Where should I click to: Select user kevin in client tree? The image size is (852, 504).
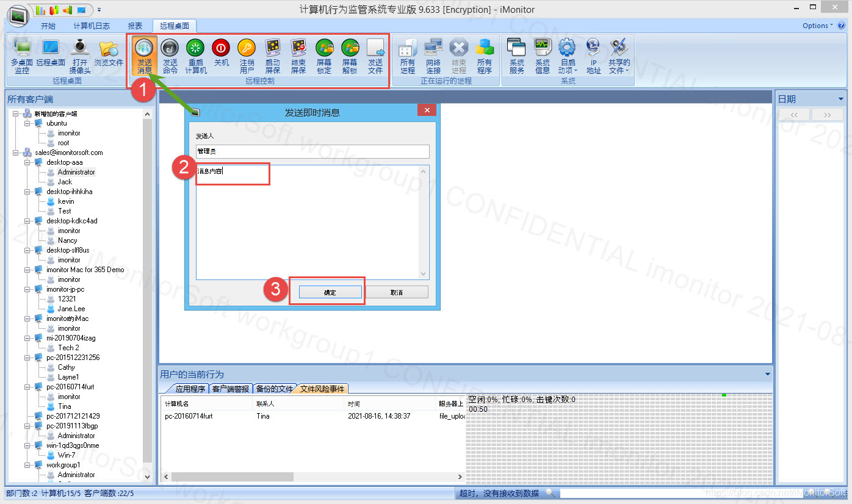[66, 201]
